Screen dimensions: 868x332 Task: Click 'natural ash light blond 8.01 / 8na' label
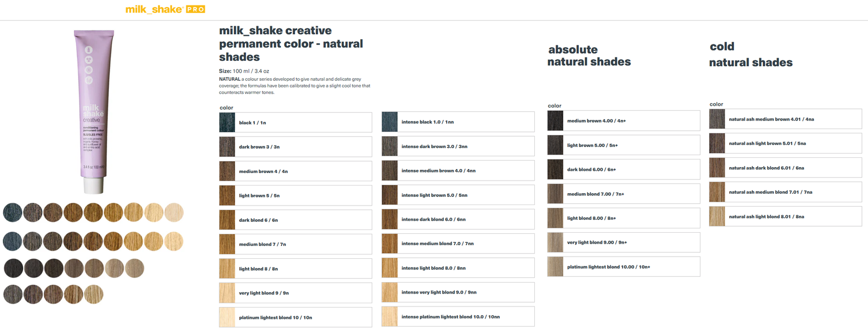coord(767,216)
